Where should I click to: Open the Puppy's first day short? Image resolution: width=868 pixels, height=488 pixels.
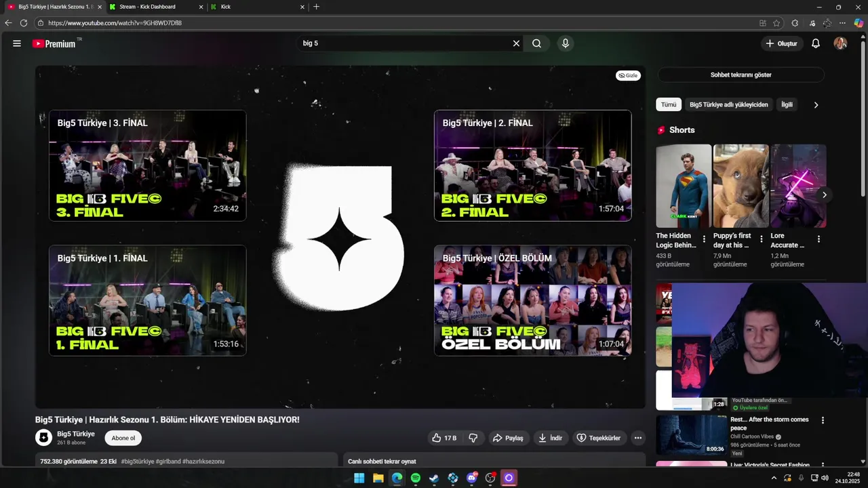point(741,186)
